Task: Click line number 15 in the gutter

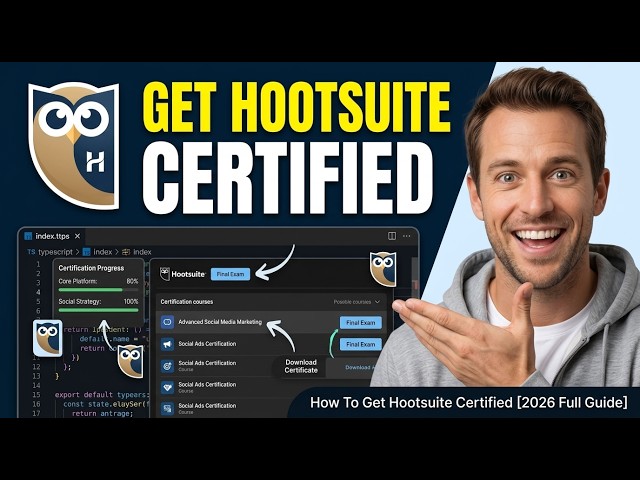Action: [x=36, y=395]
